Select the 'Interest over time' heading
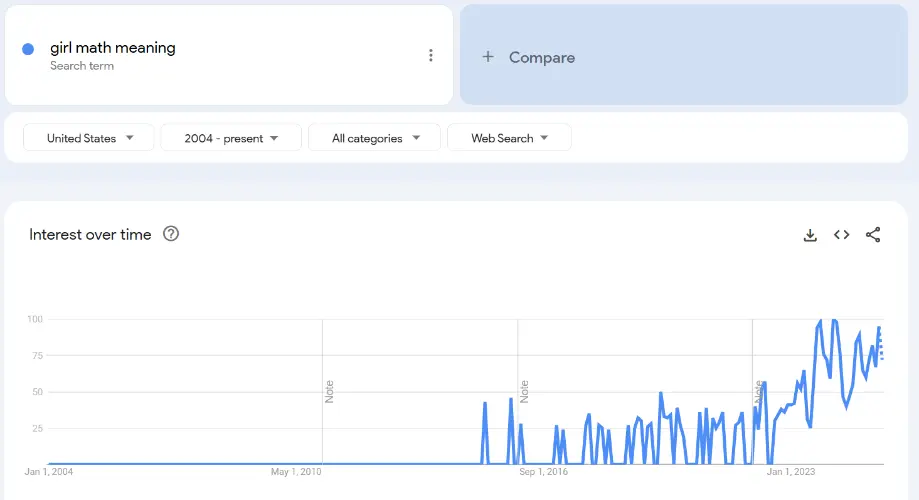 90,234
